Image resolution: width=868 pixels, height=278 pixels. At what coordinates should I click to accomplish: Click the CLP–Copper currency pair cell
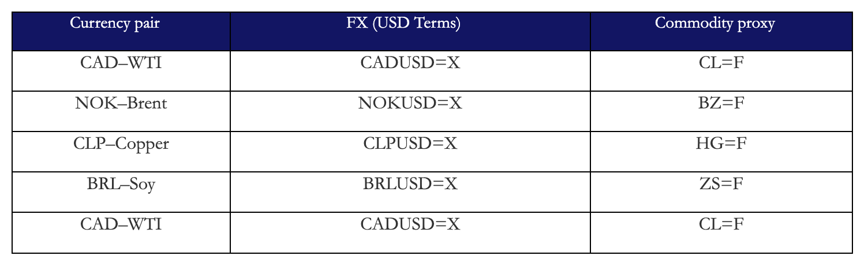tap(121, 144)
